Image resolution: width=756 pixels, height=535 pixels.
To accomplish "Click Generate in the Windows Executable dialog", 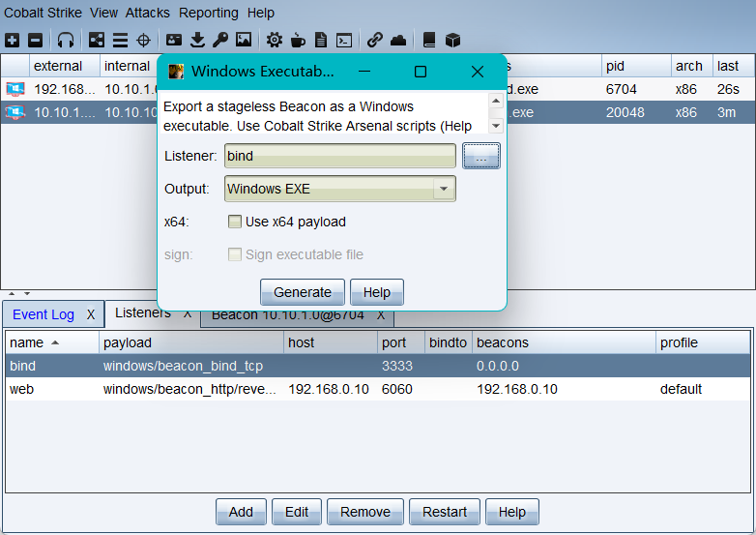I will [x=303, y=292].
